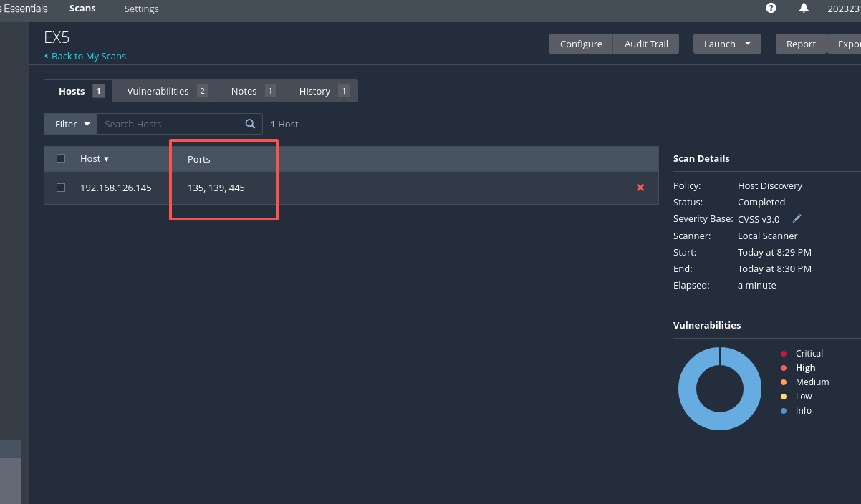Click the Completed status value

coord(761,202)
